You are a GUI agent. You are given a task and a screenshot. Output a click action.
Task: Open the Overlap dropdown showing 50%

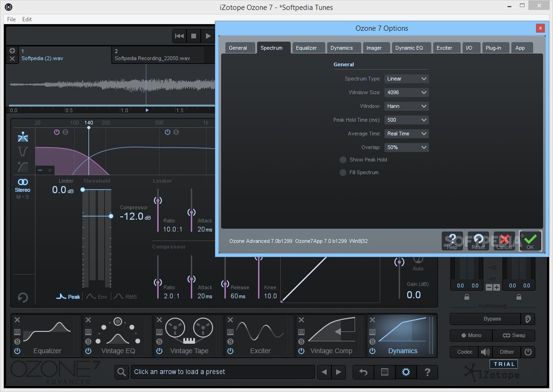pos(406,147)
